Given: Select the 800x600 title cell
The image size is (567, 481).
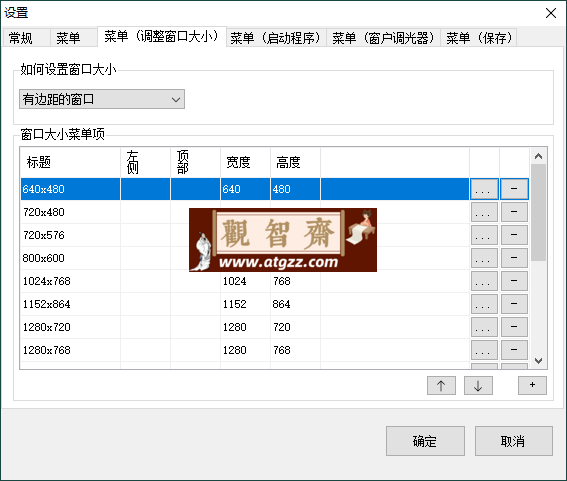Looking at the screenshot, I should (x=70, y=258).
